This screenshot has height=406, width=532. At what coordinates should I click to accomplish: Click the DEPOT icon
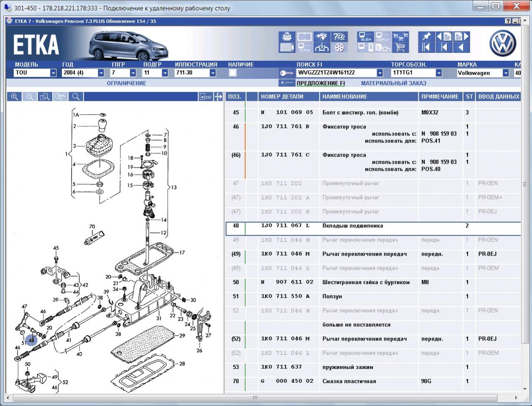coord(383,37)
